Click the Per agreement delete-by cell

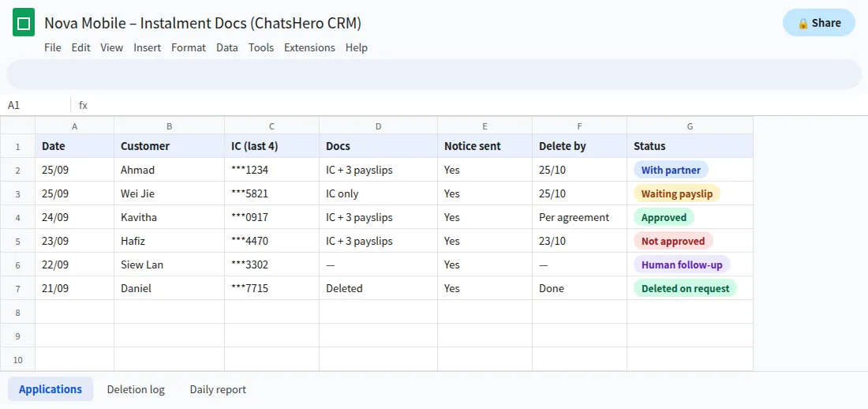click(x=580, y=217)
